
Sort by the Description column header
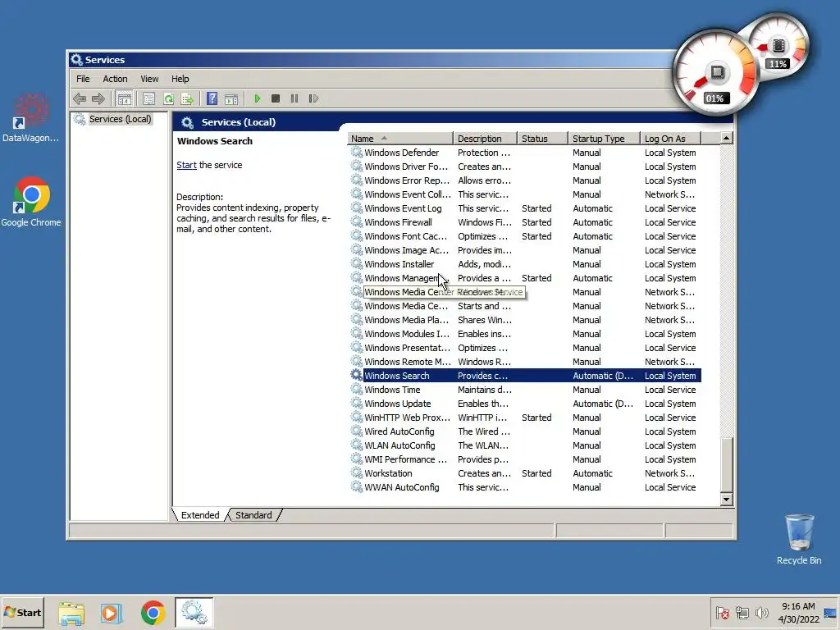(485, 138)
